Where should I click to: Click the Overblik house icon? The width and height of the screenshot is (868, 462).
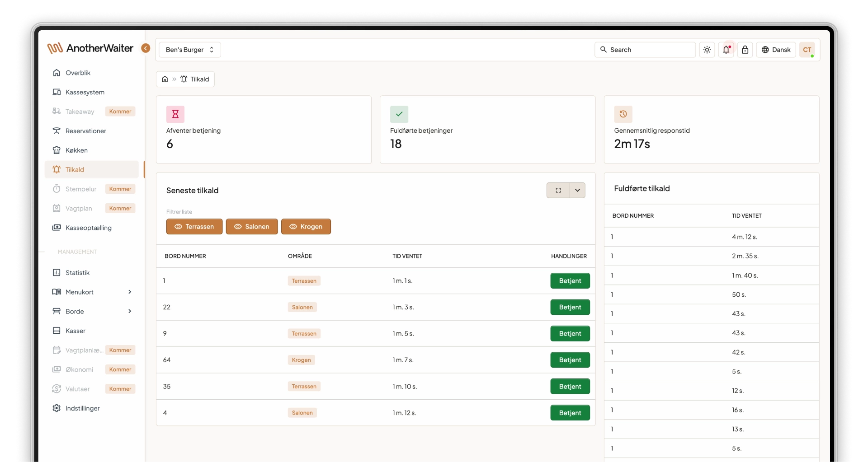pyautogui.click(x=57, y=73)
